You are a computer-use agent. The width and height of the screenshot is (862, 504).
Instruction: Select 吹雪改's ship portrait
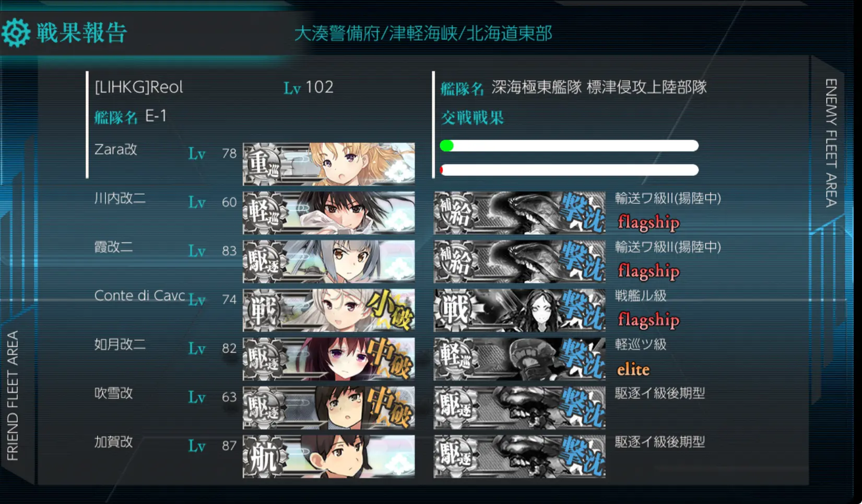click(329, 407)
